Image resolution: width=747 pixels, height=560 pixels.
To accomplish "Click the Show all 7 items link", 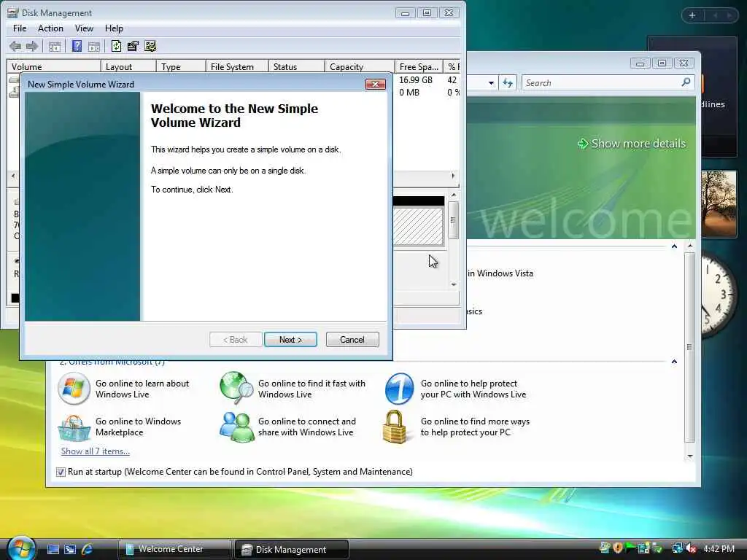I will (x=96, y=451).
